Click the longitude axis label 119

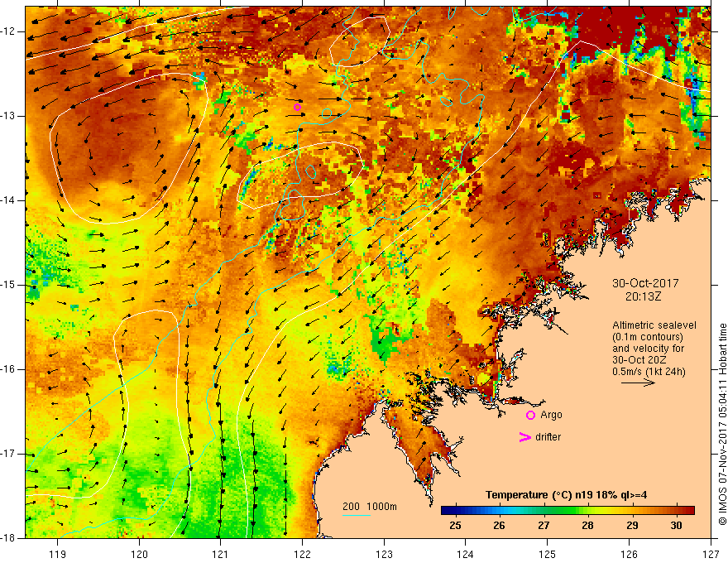point(58,554)
